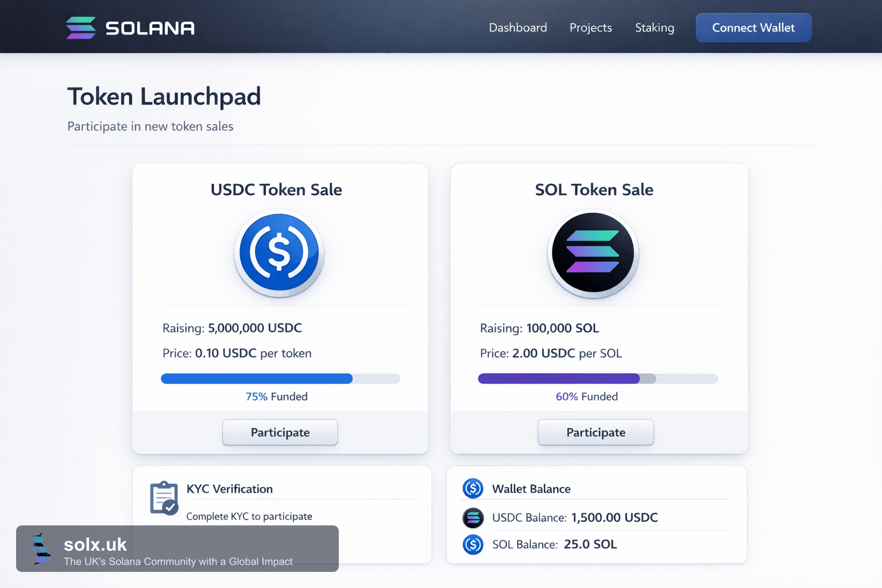Click the 'Token Launchpad' page heading
The width and height of the screenshot is (882, 588).
(164, 96)
